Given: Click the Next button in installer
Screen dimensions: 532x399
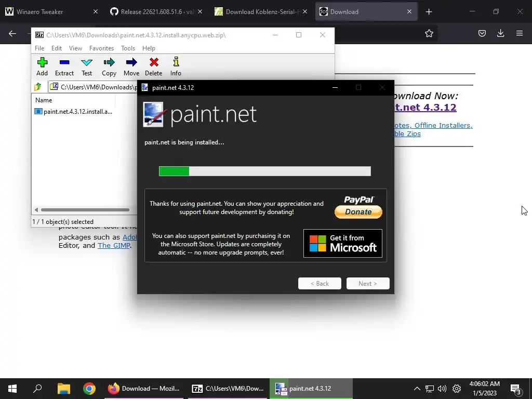Looking at the screenshot, I should (x=368, y=284).
